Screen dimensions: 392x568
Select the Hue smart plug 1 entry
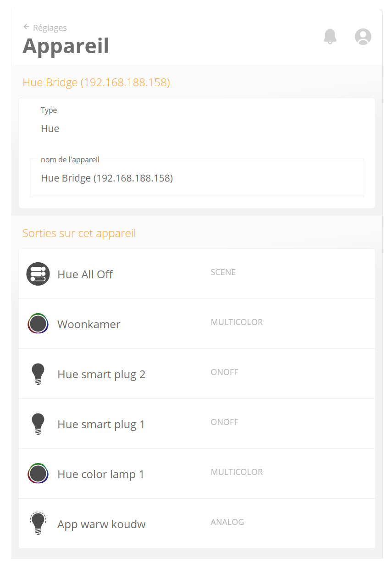(101, 424)
